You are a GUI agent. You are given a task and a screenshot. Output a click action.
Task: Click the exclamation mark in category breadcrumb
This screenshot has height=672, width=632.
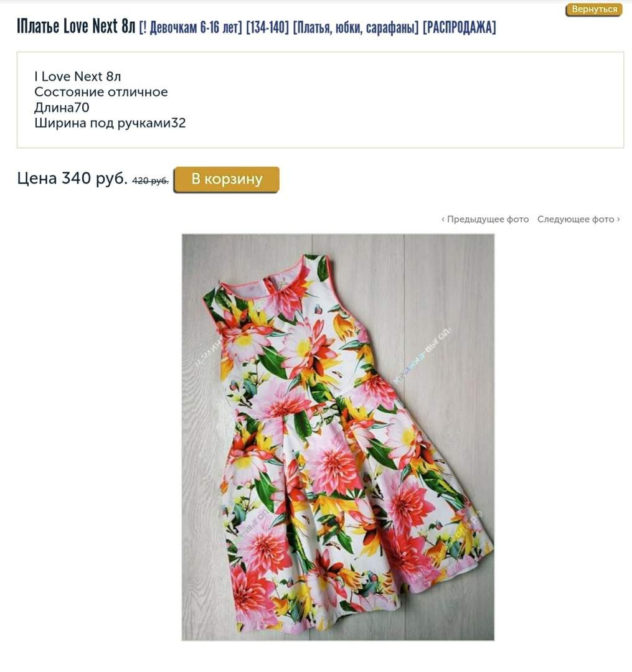(x=144, y=27)
